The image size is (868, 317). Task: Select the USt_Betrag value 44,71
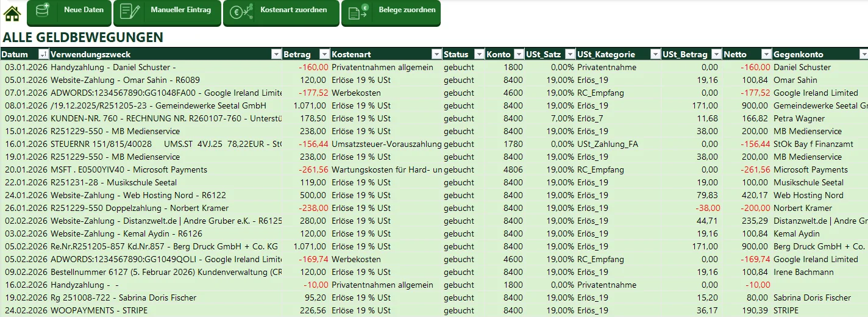pyautogui.click(x=692, y=221)
